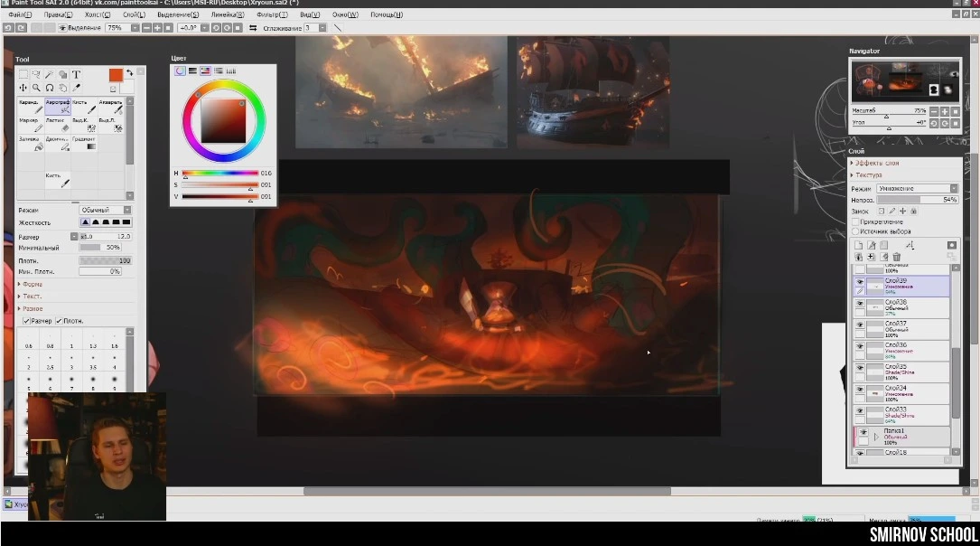Image resolution: width=980 pixels, height=546 pixels.
Task: Select the Ластик eraser tool
Action: (56, 125)
